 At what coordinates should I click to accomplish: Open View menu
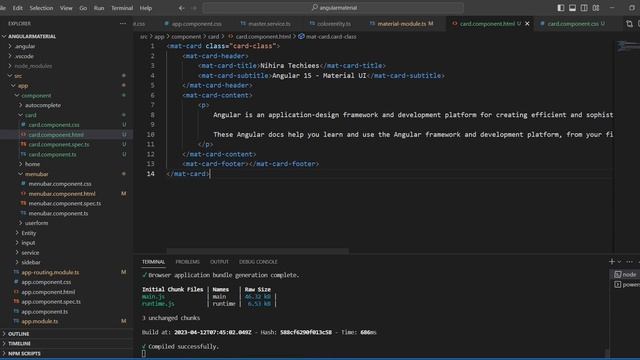(66, 8)
